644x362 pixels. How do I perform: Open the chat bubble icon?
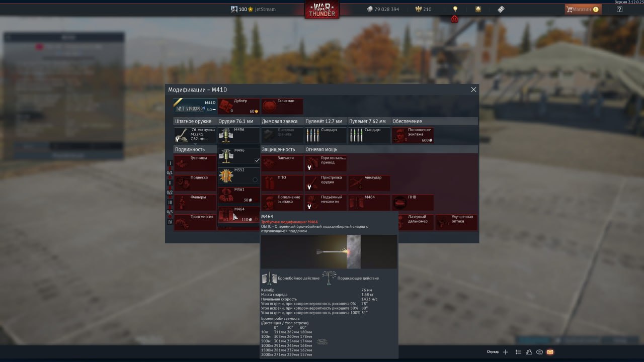pos(540,352)
